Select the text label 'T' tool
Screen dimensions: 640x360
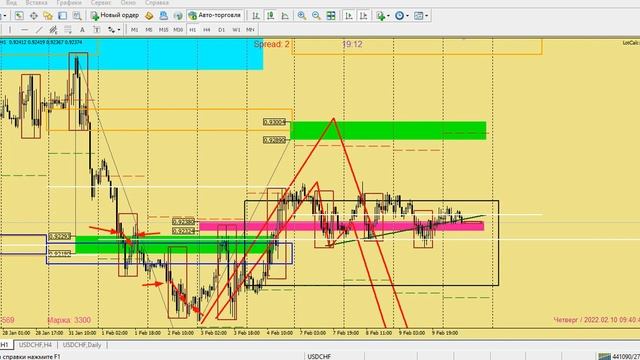[x=97, y=30]
